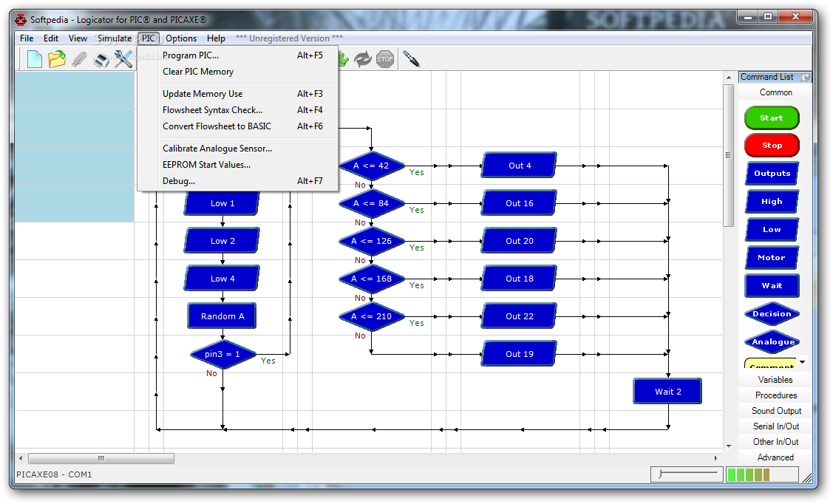This screenshot has height=504, width=833.
Task: Click the vertical scrollbar up arrow
Action: coord(728,78)
